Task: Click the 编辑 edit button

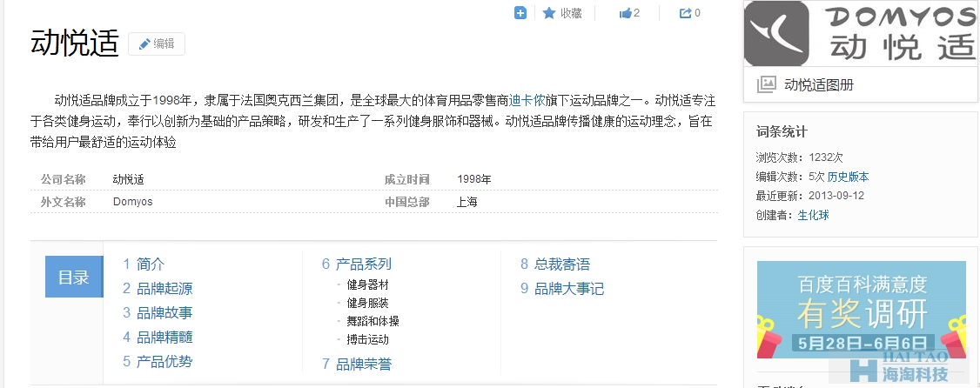Action: tap(157, 43)
